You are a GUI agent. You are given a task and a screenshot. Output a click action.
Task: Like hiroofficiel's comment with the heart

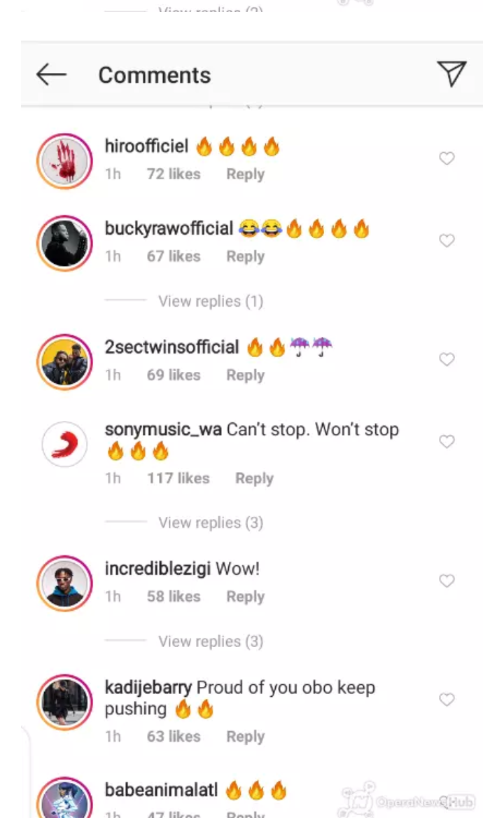(447, 159)
